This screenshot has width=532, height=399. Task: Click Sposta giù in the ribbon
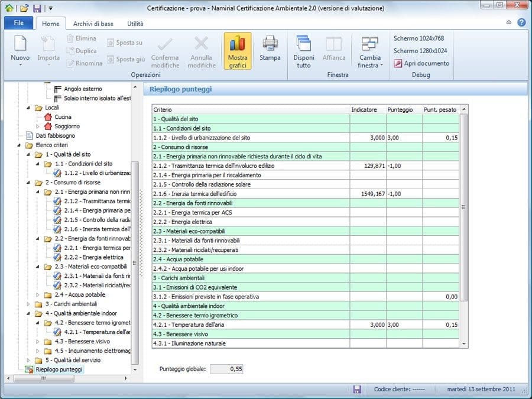tap(126, 59)
